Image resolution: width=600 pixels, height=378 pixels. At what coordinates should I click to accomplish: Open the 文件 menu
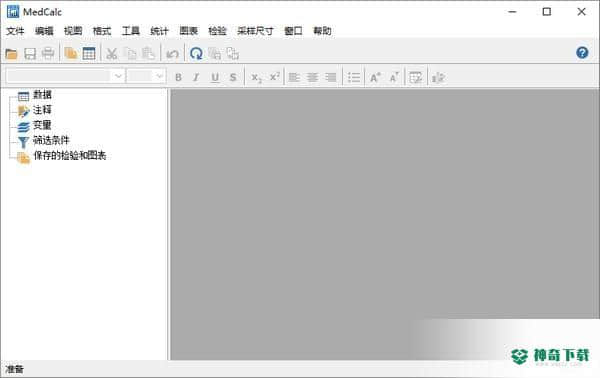pos(15,31)
